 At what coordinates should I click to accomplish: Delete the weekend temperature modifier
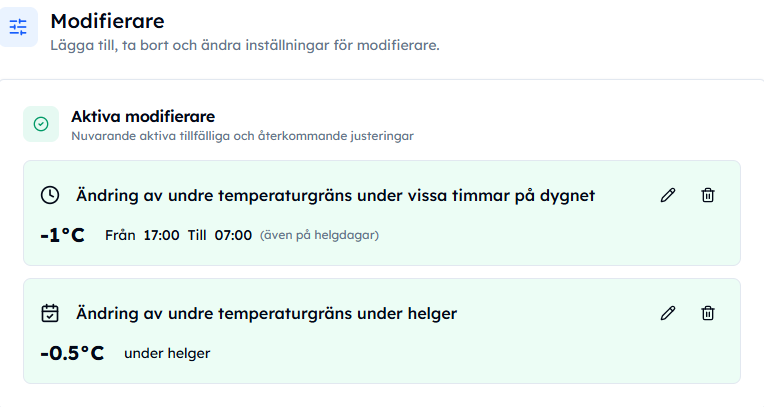tap(708, 313)
